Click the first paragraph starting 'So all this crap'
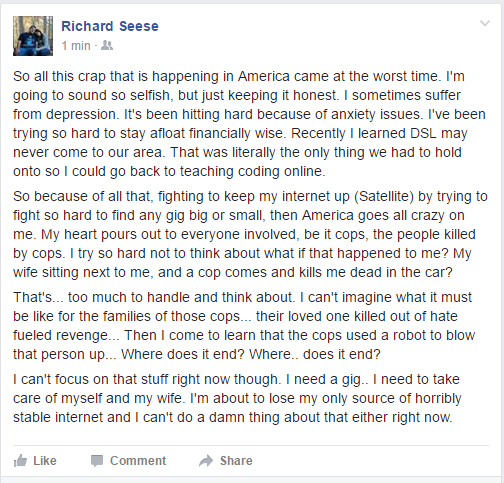The height and width of the screenshot is (483, 504). 249,124
